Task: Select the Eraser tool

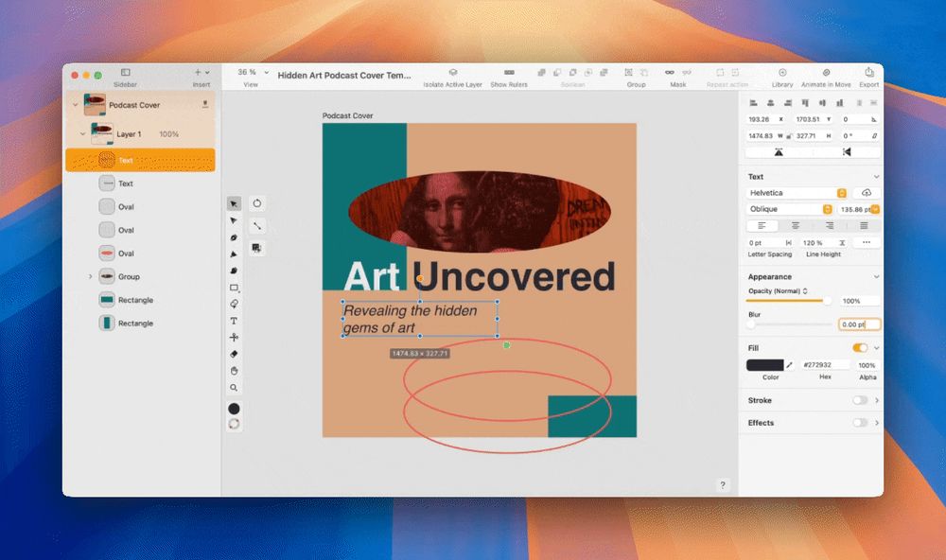Action: [x=234, y=354]
